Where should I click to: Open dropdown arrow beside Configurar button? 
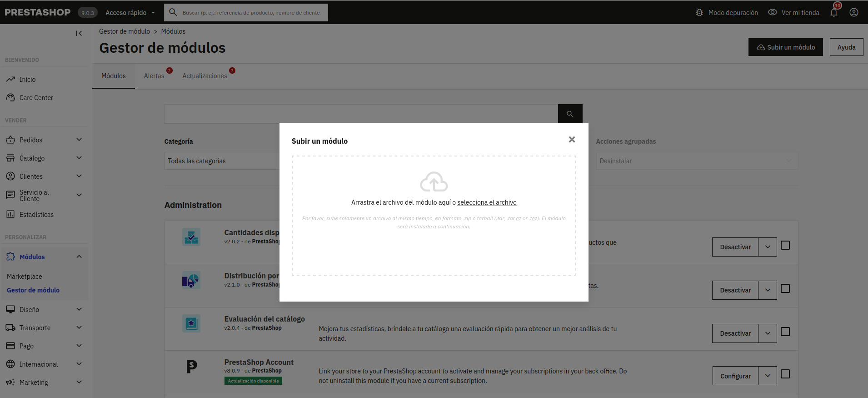pyautogui.click(x=768, y=376)
